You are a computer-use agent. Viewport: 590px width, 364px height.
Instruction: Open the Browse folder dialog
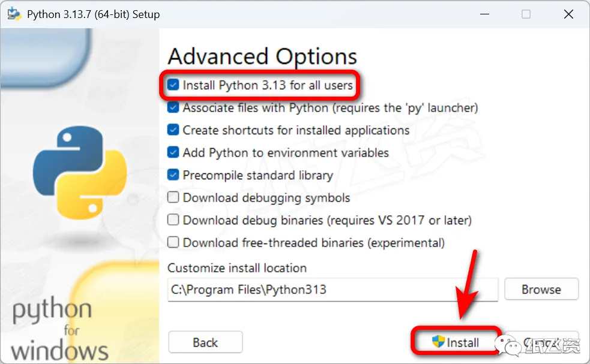tap(541, 289)
